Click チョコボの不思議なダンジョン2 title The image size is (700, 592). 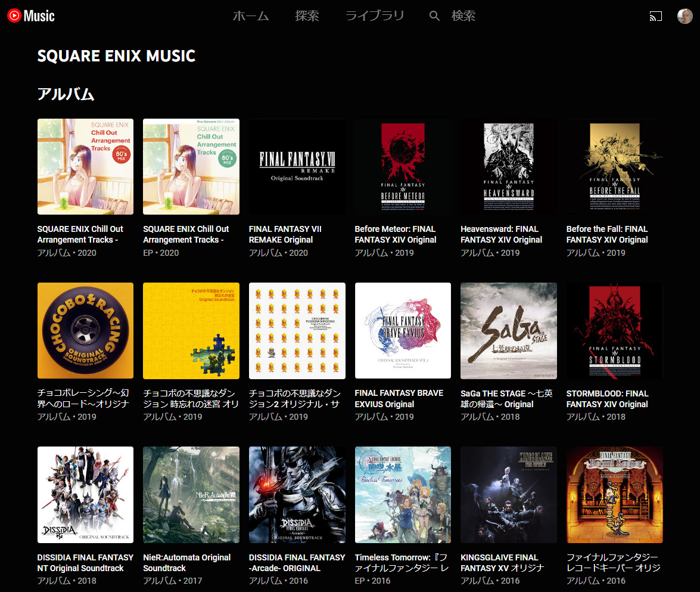pos(295,398)
